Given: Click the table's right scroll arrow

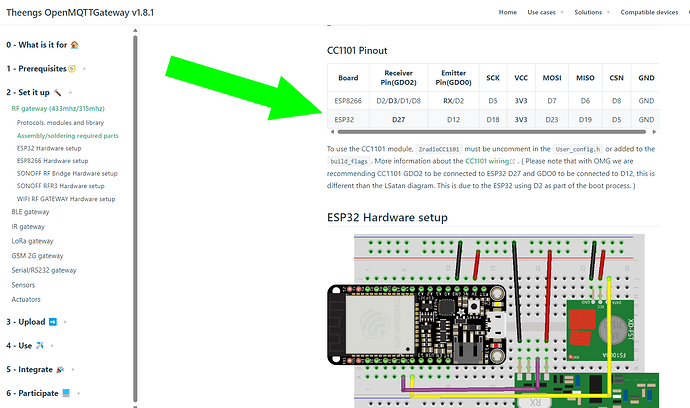Looking at the screenshot, I should coord(654,132).
